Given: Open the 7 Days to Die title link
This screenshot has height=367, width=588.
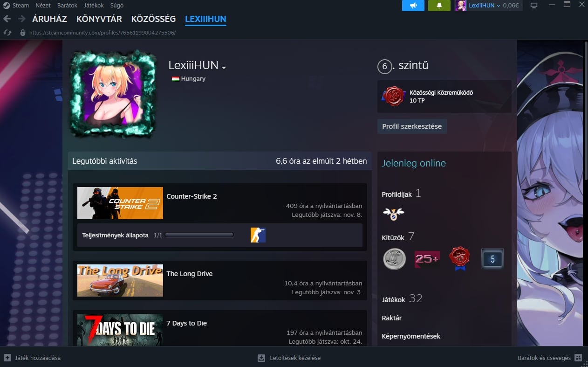Looking at the screenshot, I should pos(186,323).
